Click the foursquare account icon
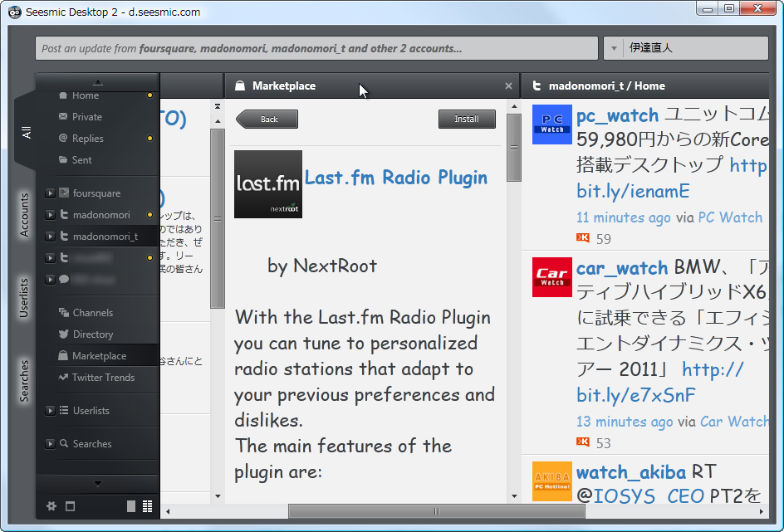The height and width of the screenshot is (532, 784). (64, 193)
